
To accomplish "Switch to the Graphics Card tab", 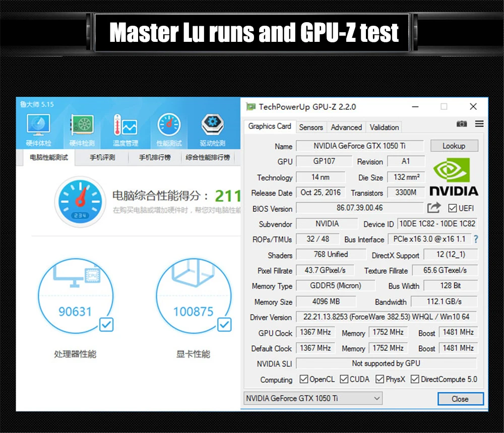I will point(269,127).
